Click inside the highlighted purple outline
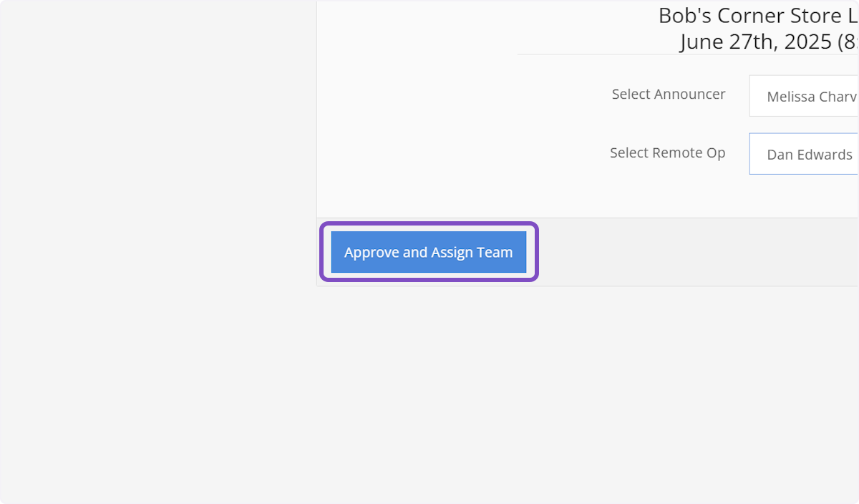The image size is (859, 504). (x=428, y=252)
